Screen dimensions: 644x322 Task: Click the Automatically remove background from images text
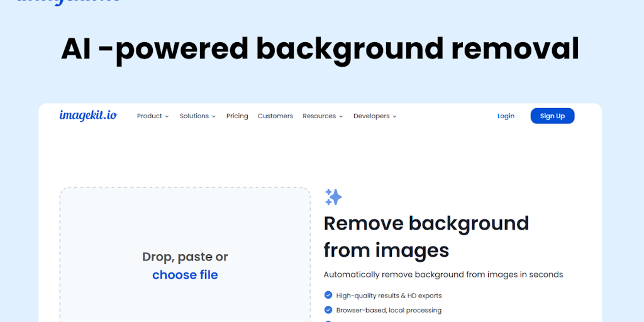[443, 275]
